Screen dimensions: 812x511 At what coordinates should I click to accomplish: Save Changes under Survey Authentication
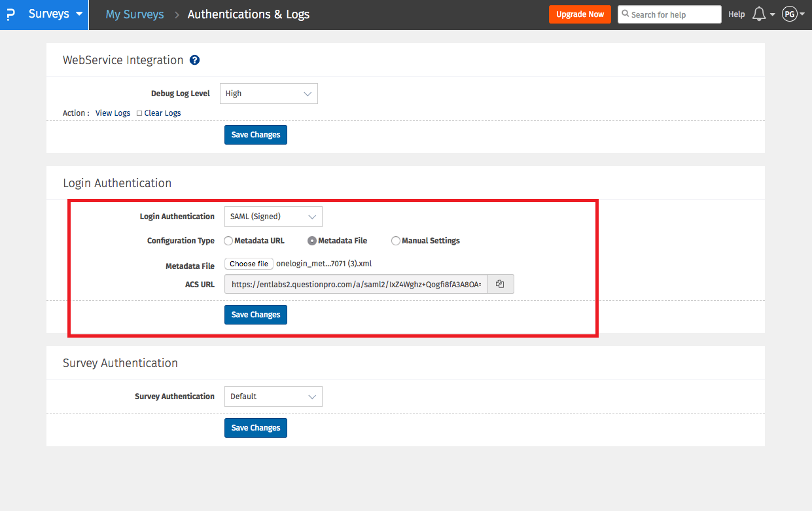[256, 428]
